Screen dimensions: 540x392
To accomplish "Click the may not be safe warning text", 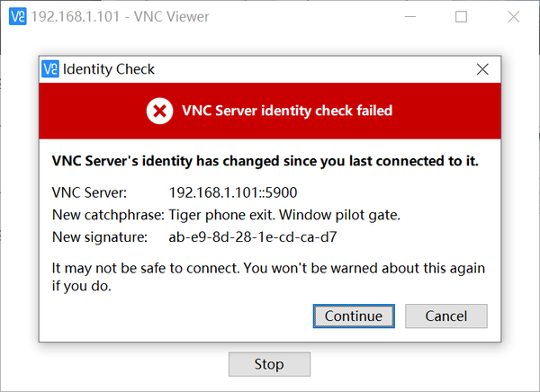I will (x=268, y=277).
